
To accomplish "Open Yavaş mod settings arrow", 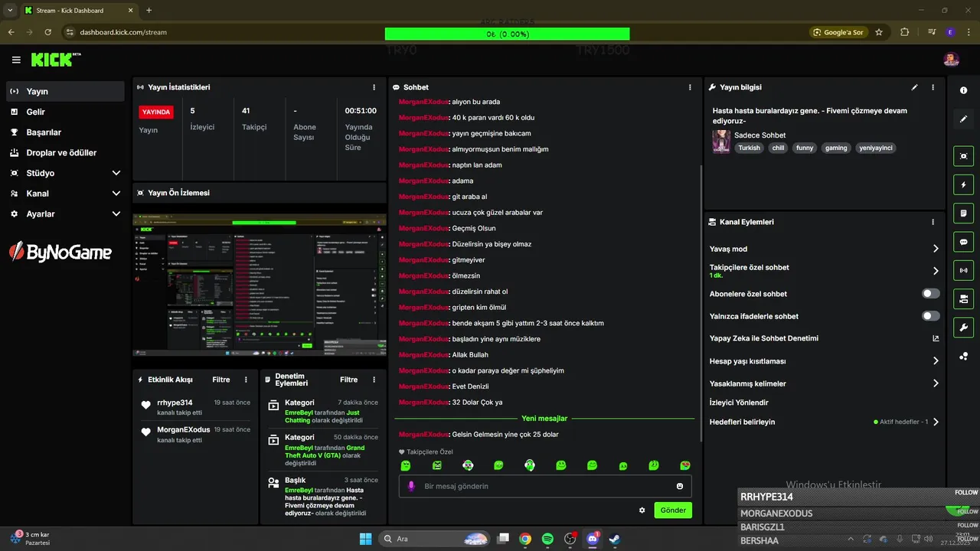I will 936,249.
